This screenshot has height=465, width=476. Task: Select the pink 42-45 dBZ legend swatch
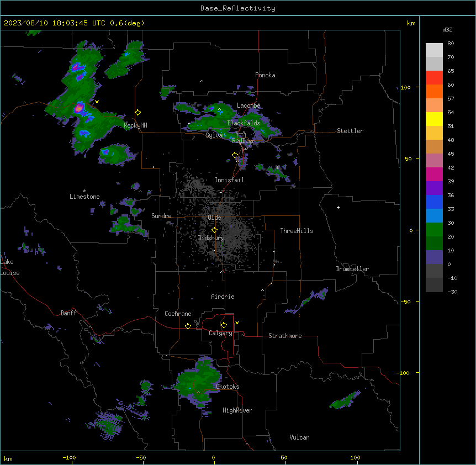point(434,160)
